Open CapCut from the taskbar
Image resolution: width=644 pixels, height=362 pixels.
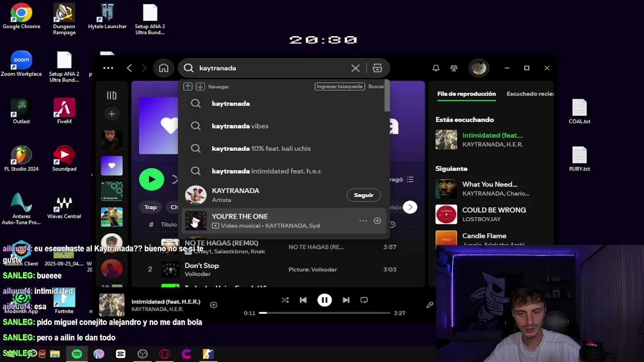pyautogui.click(x=121, y=354)
